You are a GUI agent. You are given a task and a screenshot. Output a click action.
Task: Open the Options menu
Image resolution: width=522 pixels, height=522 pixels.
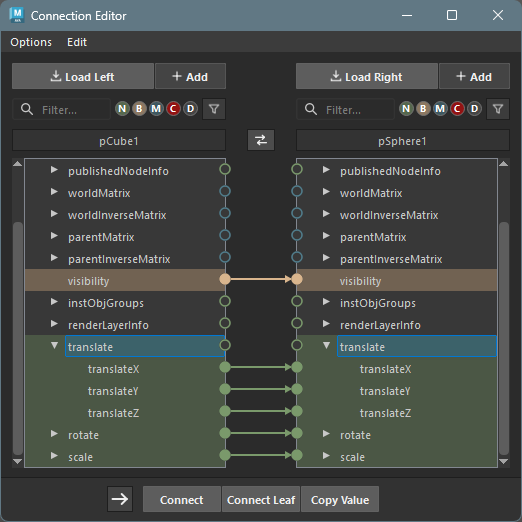click(31, 42)
